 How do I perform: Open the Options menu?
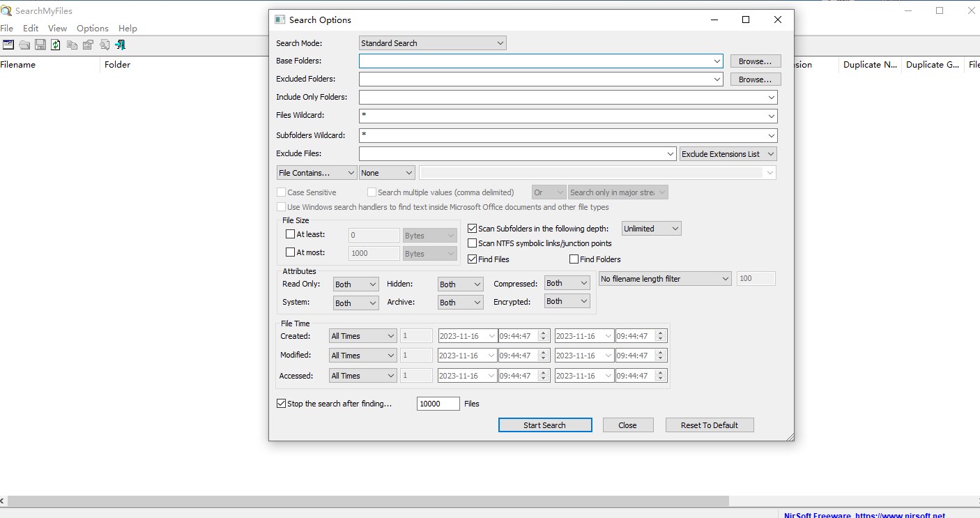[x=92, y=29]
